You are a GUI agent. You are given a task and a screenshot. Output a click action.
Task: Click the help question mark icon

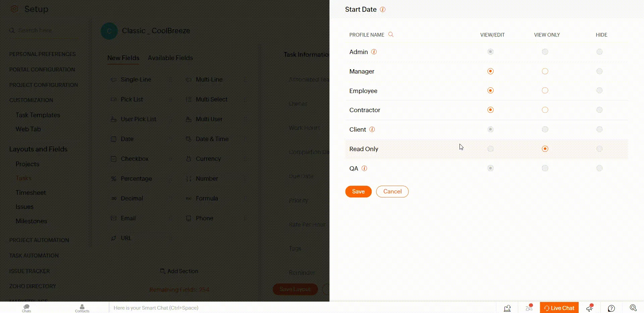(x=611, y=308)
